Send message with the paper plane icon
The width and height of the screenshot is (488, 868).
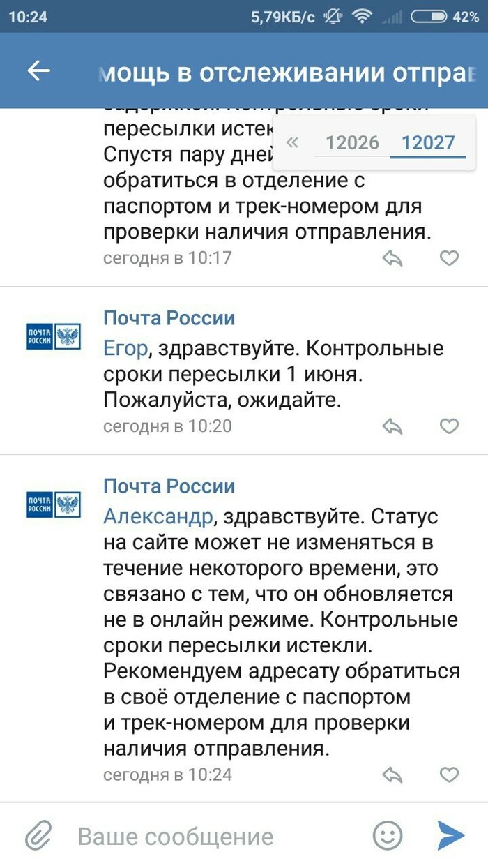tap(451, 835)
